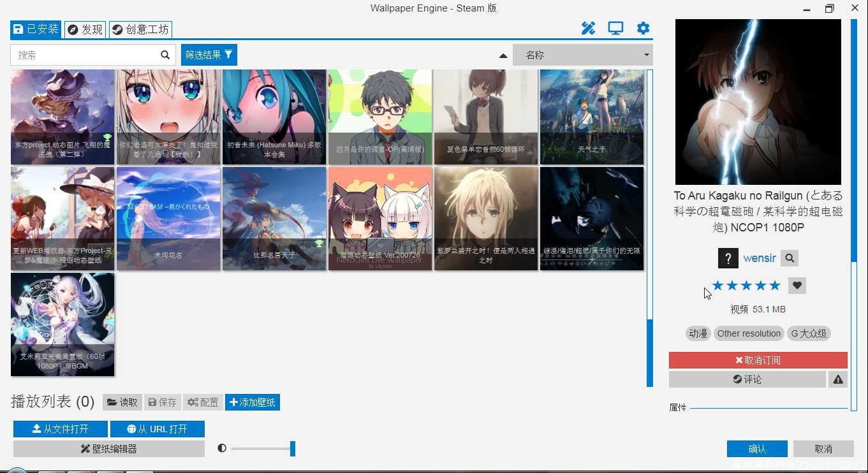Screen dimensions: 868x473
Task: Click the 取消 cancel button
Action: click(823, 449)
